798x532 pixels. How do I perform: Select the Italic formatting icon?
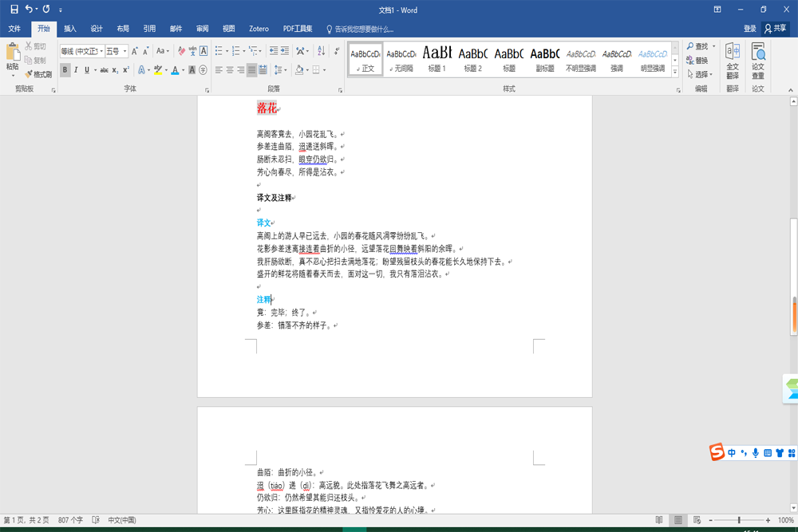[75, 69]
